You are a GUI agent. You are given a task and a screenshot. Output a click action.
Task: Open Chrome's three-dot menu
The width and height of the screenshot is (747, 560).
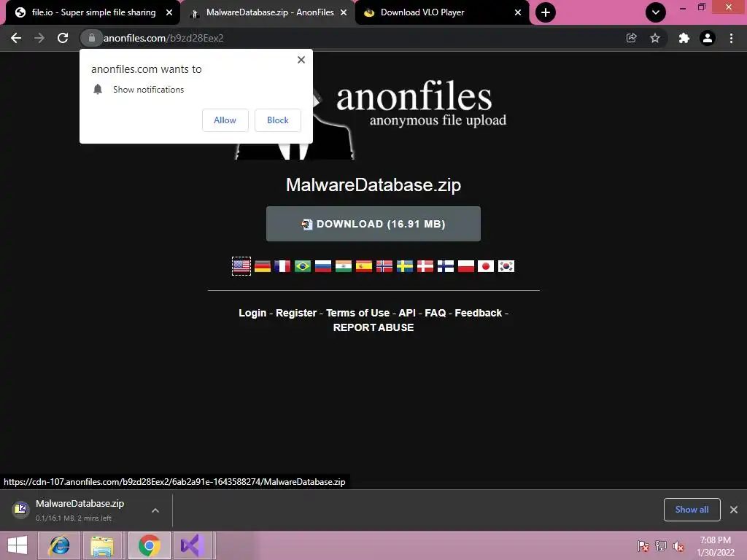[x=731, y=38]
